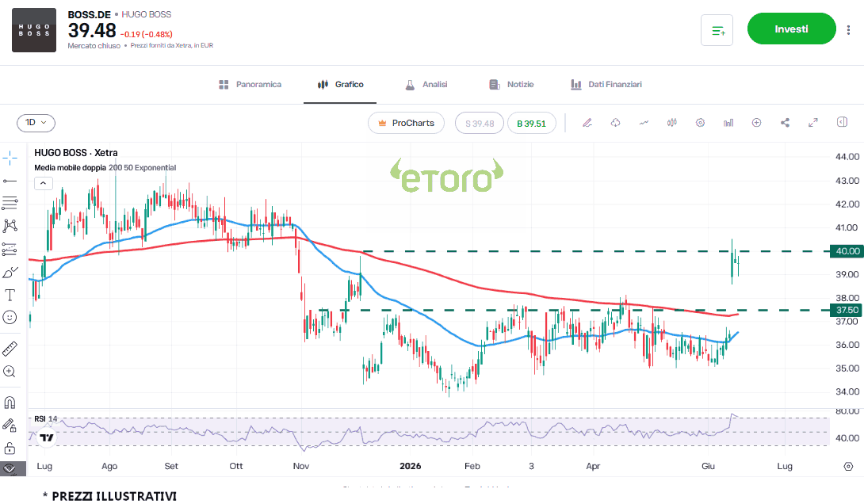
Task: Go to the Notizie tab
Action: click(511, 84)
